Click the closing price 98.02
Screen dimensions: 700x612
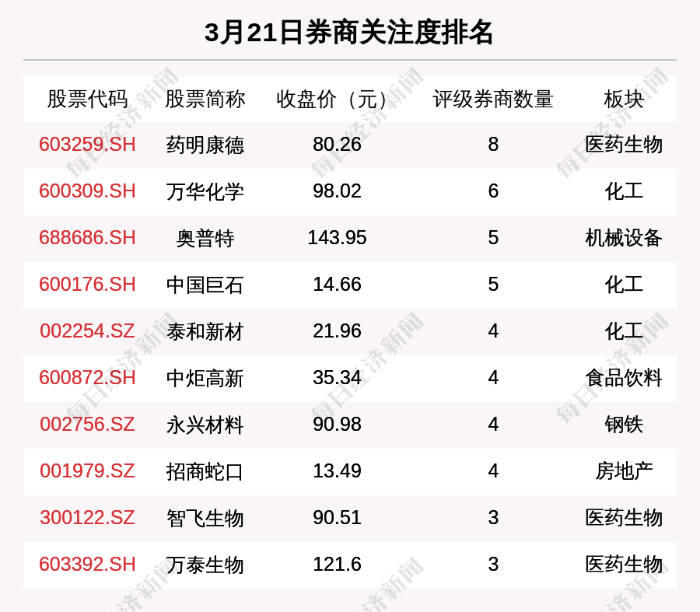pos(337,191)
